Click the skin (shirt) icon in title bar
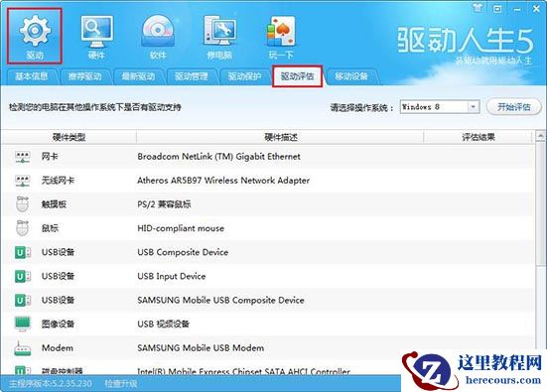Screen dimensions: 547x392 pyautogui.click(x=478, y=8)
